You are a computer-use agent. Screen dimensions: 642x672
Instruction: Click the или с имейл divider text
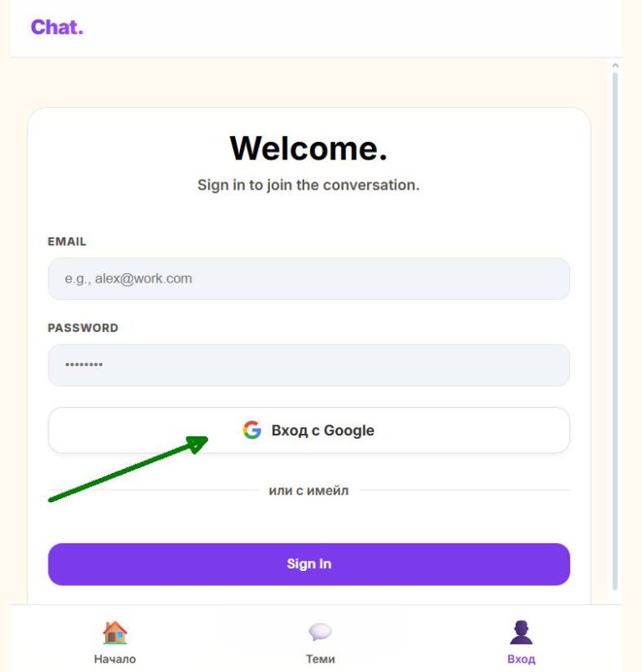308,491
